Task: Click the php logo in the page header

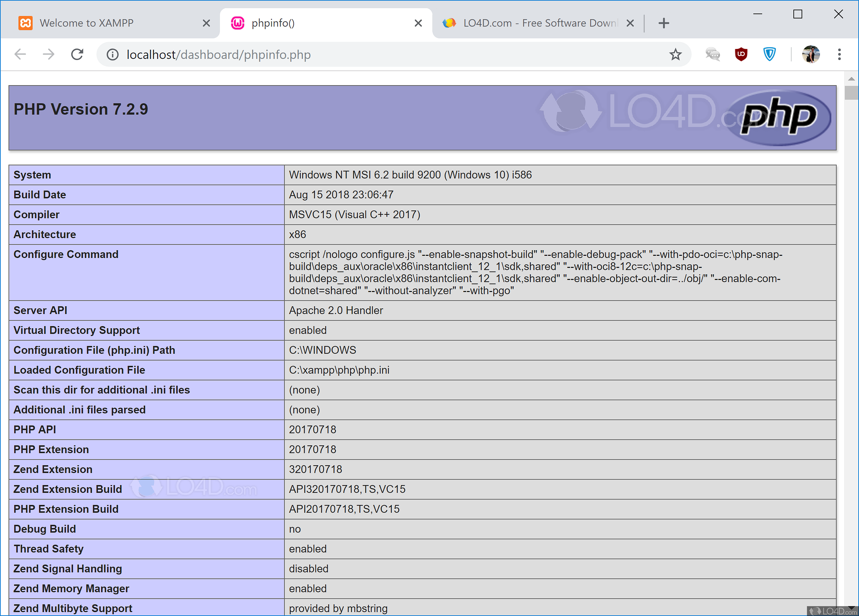Action: [777, 117]
